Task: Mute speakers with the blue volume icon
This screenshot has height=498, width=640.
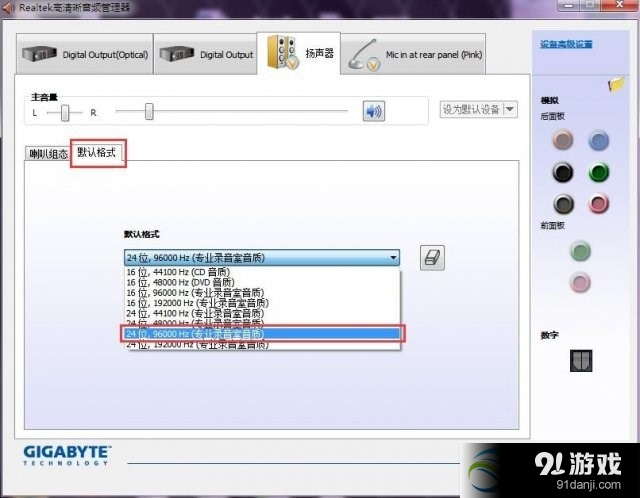Action: point(373,111)
